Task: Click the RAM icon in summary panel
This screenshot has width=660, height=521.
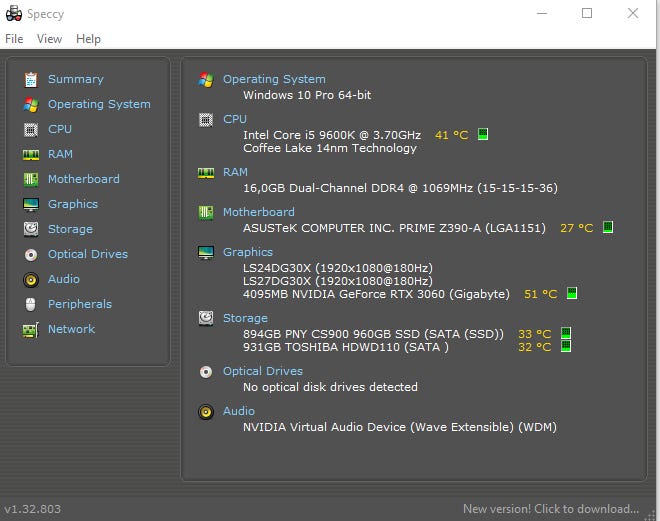Action: [206, 173]
